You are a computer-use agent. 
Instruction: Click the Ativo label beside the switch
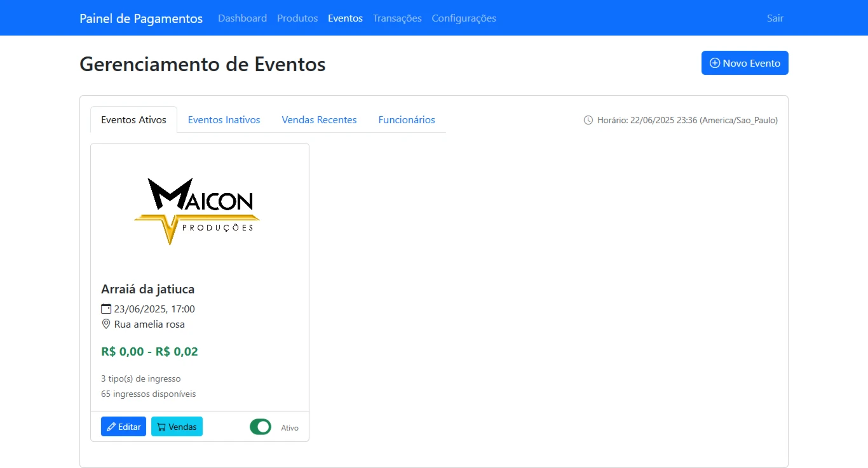(x=290, y=428)
